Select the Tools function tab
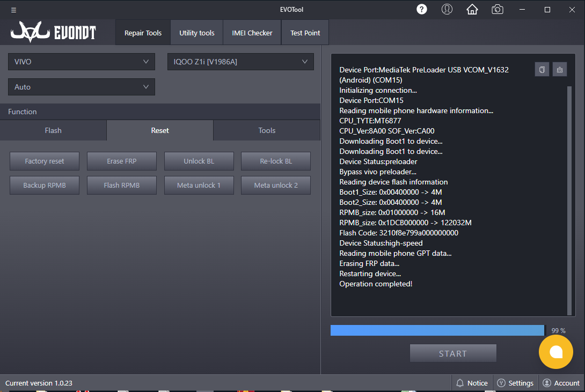 tap(267, 130)
